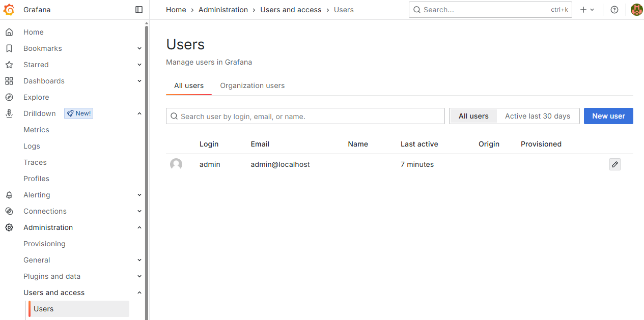Expand the Bookmarks section chevron
The width and height of the screenshot is (644, 320).
coord(139,48)
